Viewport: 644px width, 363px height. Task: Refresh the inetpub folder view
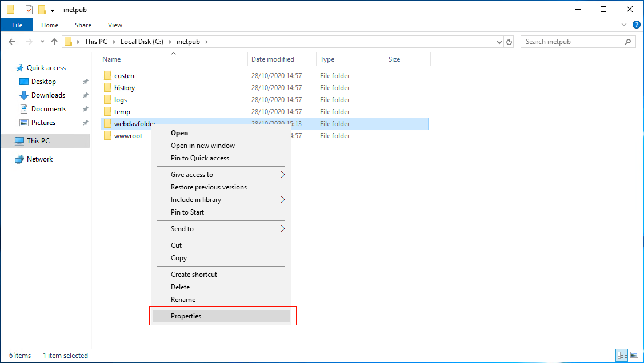[x=509, y=42]
